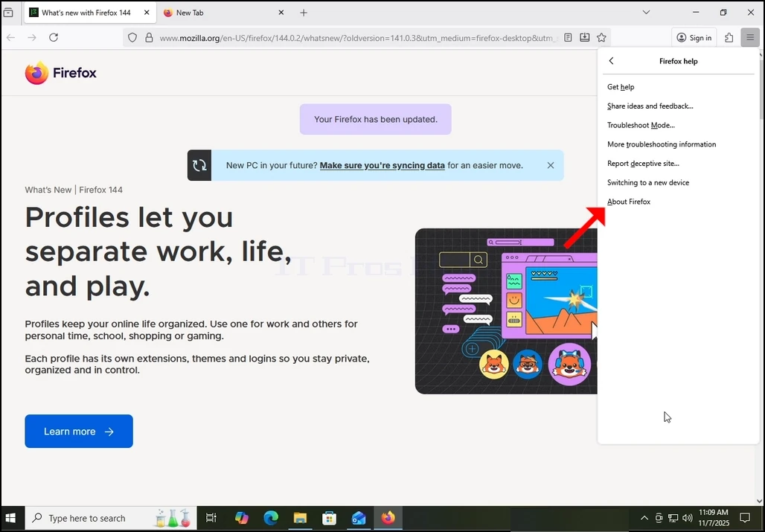Follow the Make sure you're syncing data link

[382, 165]
